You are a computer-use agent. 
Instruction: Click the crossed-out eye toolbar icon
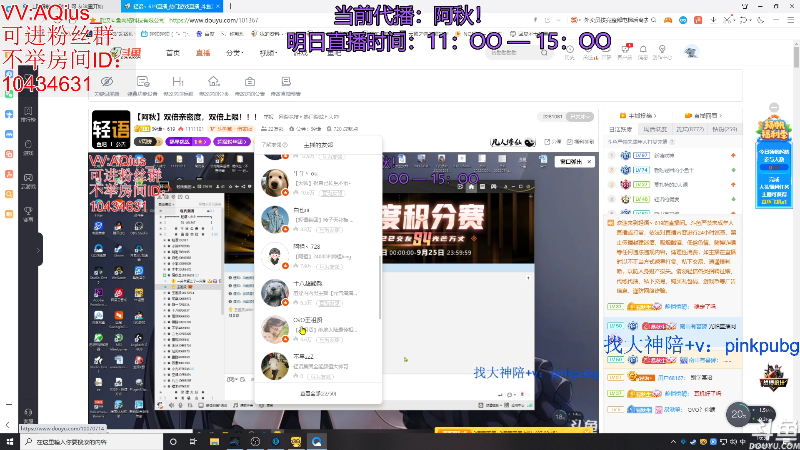pos(107,82)
